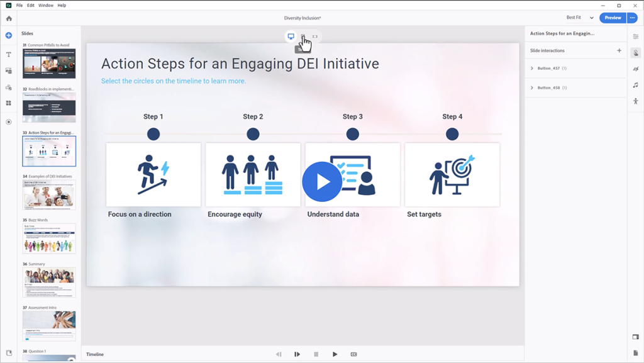Image resolution: width=644 pixels, height=363 pixels.
Task: Expand the Button_458 interaction
Action: [532, 87]
